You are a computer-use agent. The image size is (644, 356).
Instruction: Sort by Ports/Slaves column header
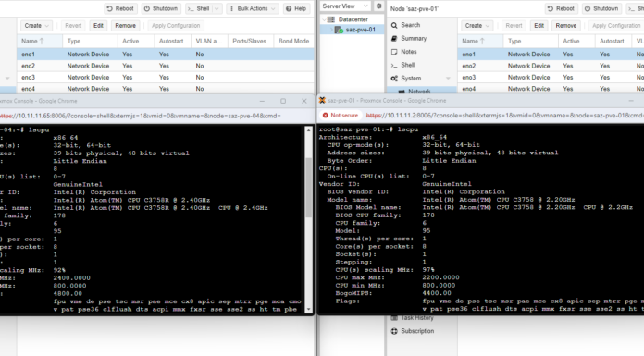tap(251, 41)
